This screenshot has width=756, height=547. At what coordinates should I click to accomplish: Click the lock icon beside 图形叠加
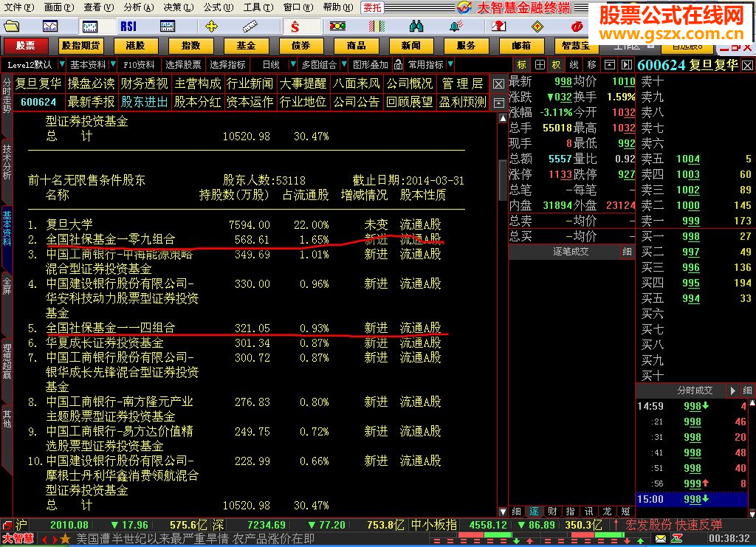pyautogui.click(x=398, y=64)
